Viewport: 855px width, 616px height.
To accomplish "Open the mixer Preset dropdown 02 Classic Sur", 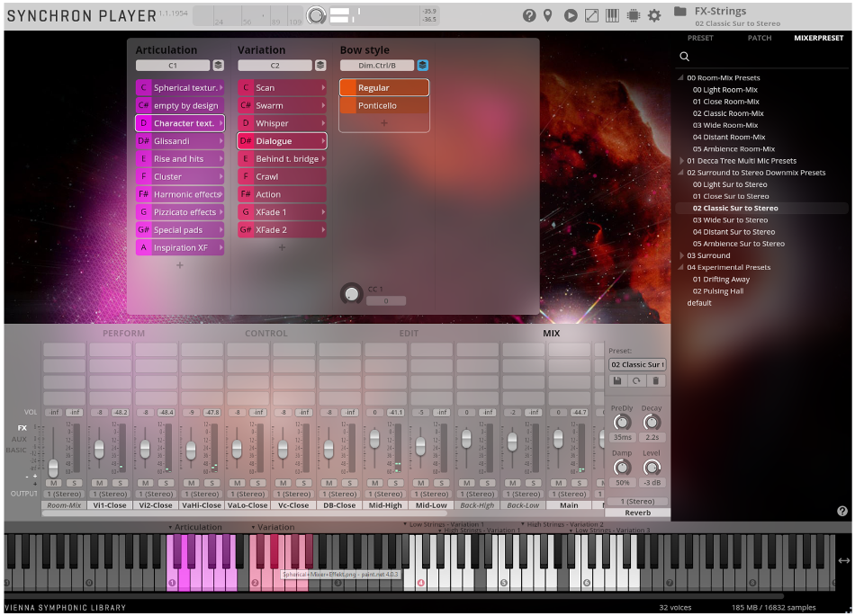I will [637, 365].
